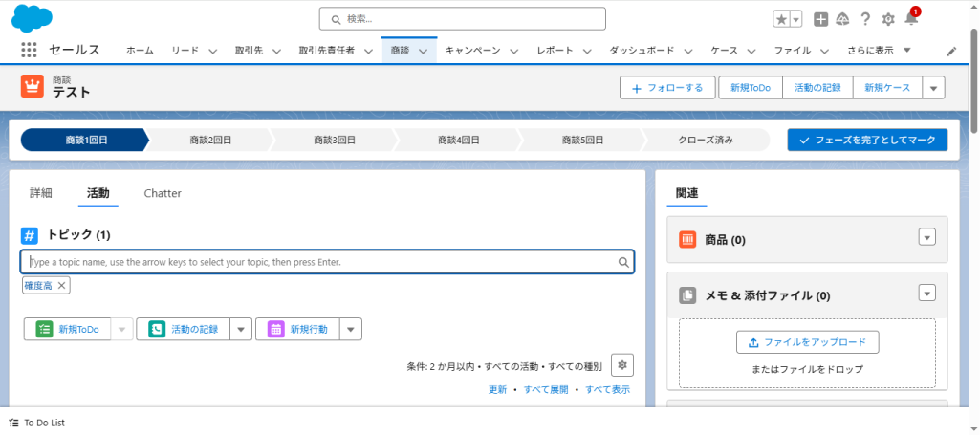Click the teal 活動の記録 phone icon
Viewport: 980px width, 435px height.
[x=156, y=330]
